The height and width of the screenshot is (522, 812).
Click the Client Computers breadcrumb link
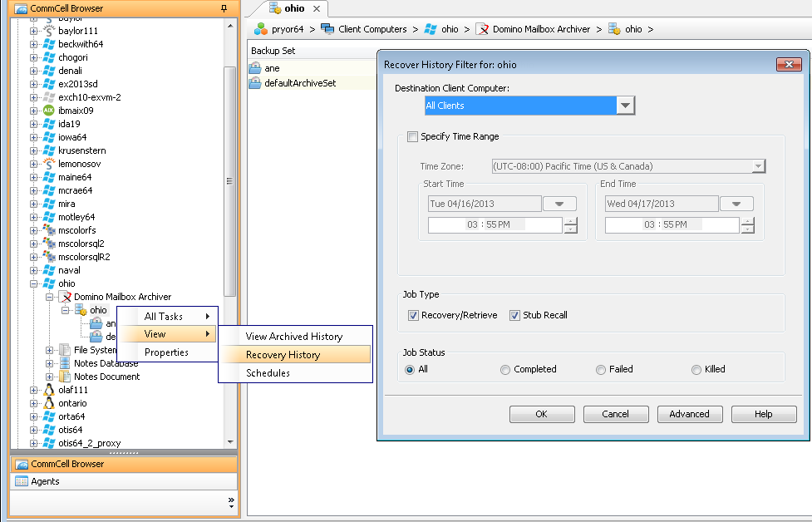coord(372,29)
